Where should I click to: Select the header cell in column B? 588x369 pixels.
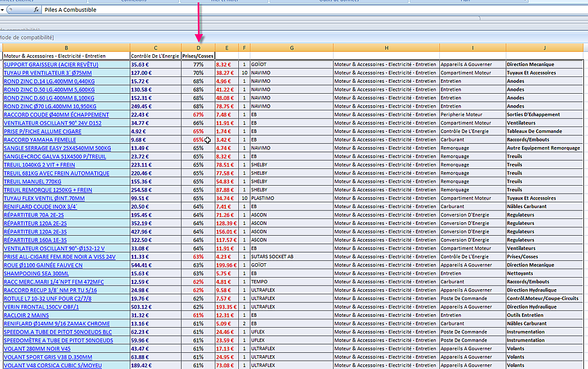tap(67, 56)
